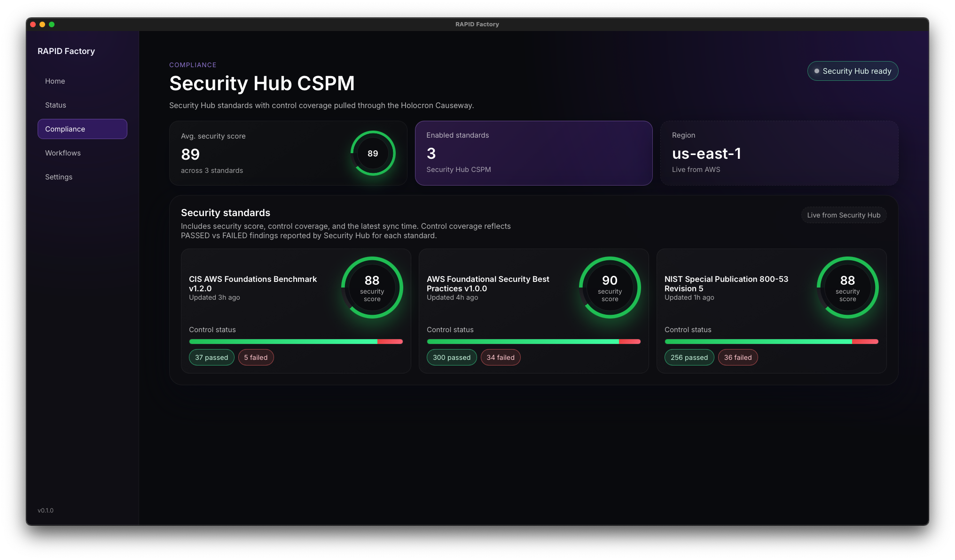Click the 300 passed badge
The height and width of the screenshot is (560, 955).
click(x=451, y=357)
